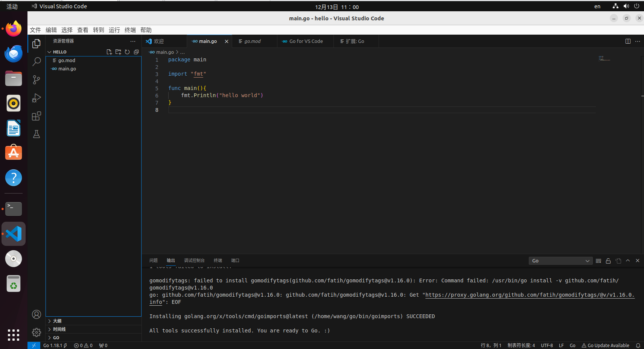Maximize the bottom panel size
The height and width of the screenshot is (349, 644).
point(628,261)
